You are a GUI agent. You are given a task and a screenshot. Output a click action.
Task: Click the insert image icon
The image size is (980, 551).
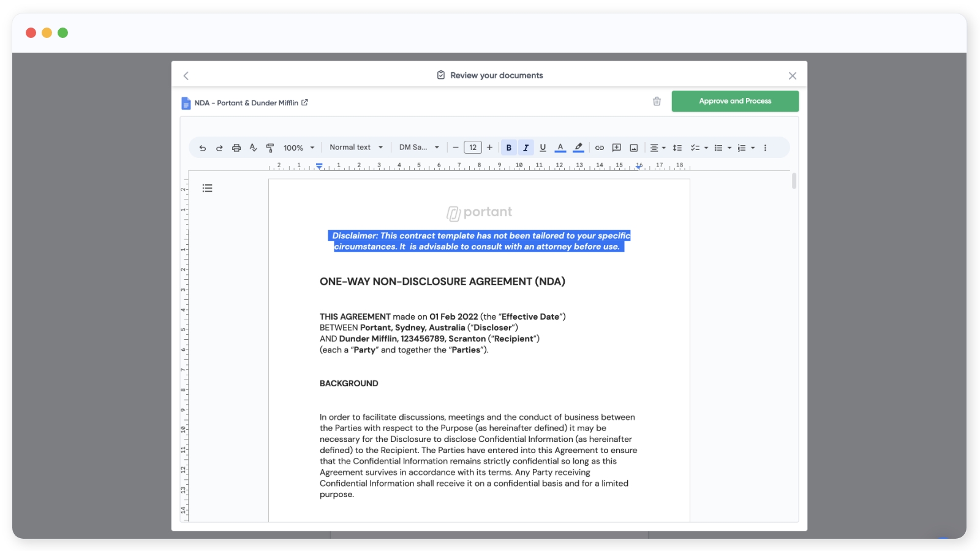(x=634, y=148)
